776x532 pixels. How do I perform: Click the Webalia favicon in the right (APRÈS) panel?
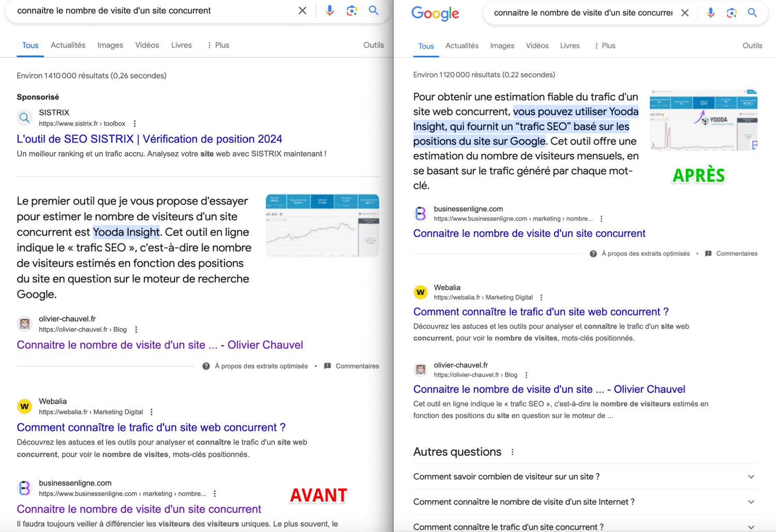(421, 292)
